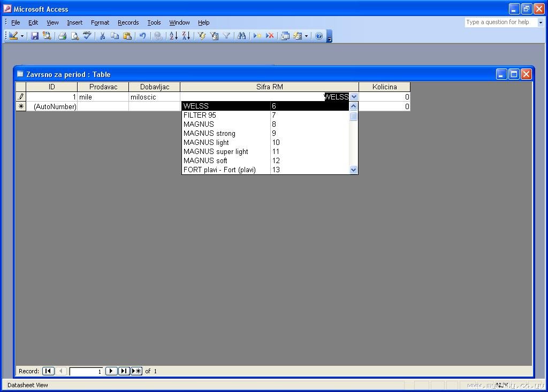548x392 pixels.
Task: Toggle Apply Filter funnel icon
Action: tap(226, 36)
